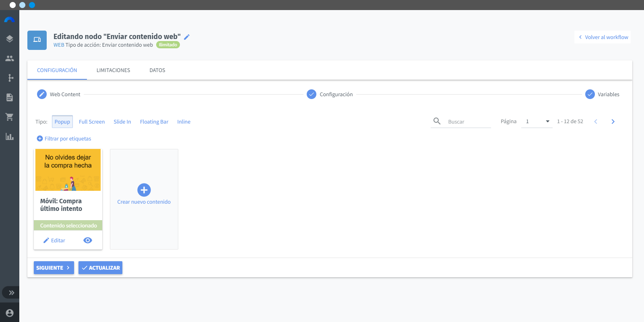Click the search magnifier icon
The height and width of the screenshot is (322, 644).
[x=437, y=121]
